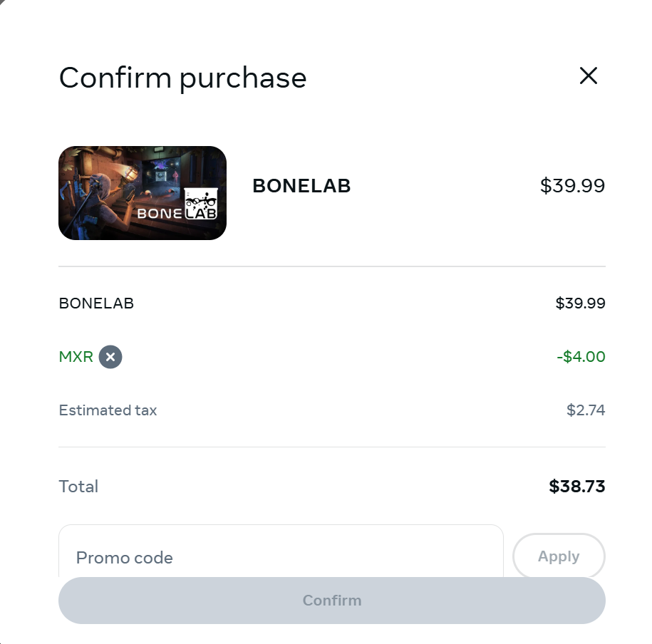Image resolution: width=652 pixels, height=644 pixels.
Task: Click the Estimated tax label
Action: click(108, 410)
